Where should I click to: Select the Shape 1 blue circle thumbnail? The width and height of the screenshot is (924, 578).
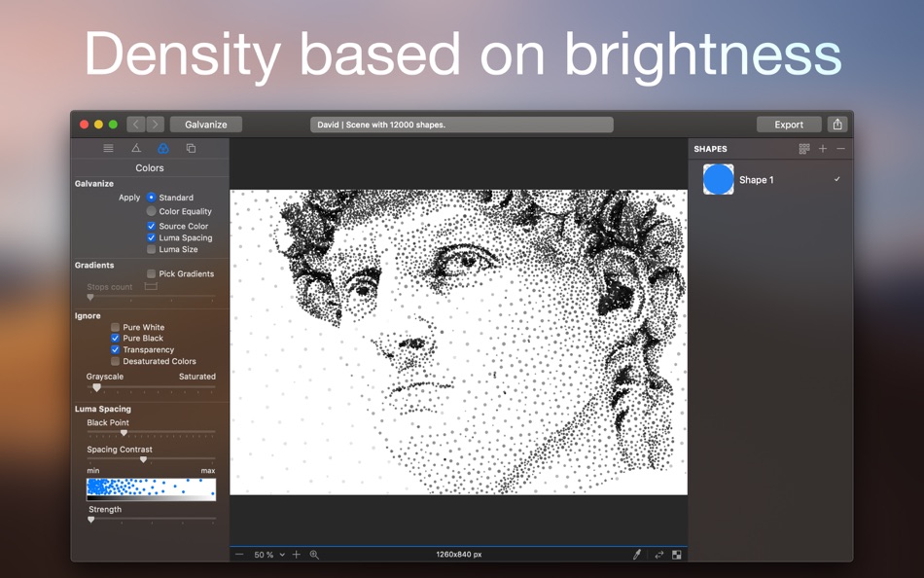coord(719,179)
